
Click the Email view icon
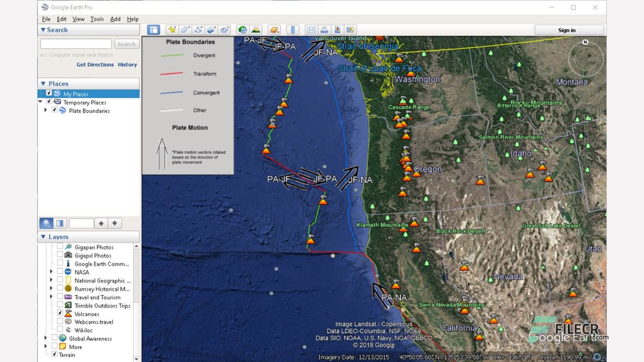pos(311,30)
